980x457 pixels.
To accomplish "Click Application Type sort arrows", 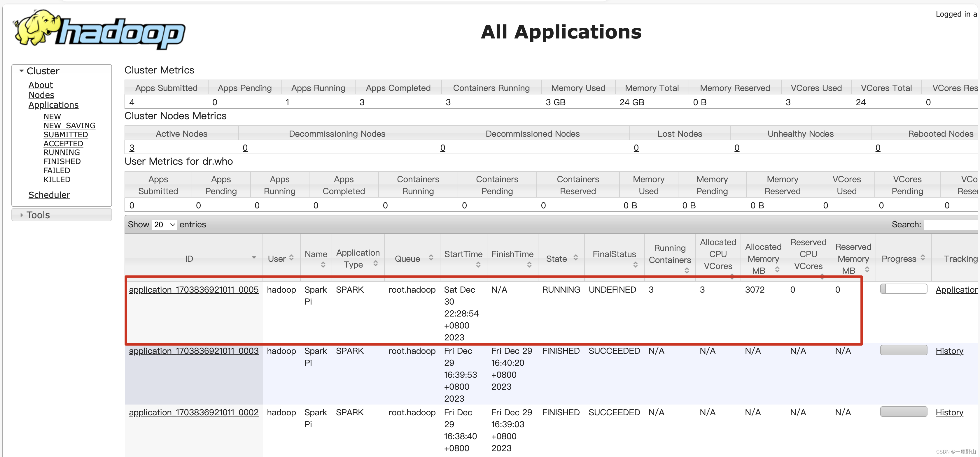I will tap(375, 263).
